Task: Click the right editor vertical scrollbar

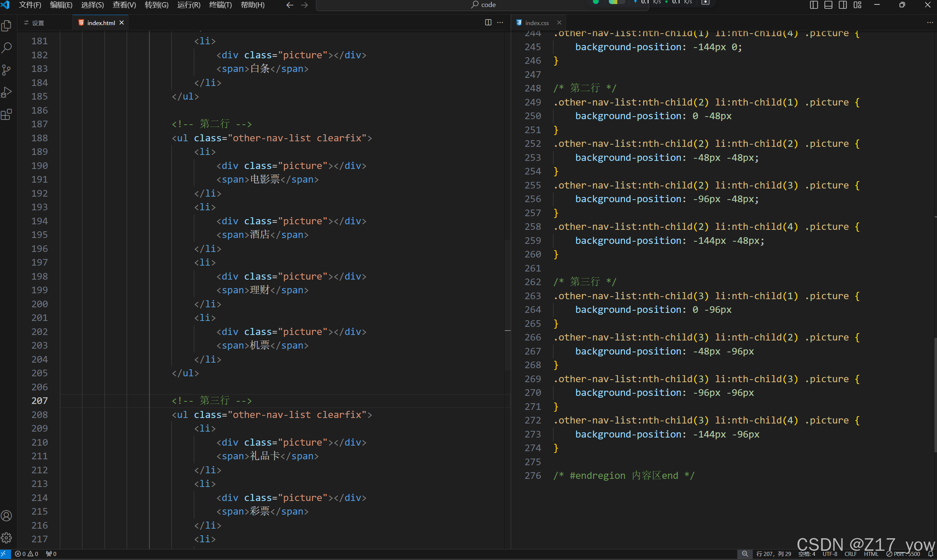Action: tap(935, 394)
